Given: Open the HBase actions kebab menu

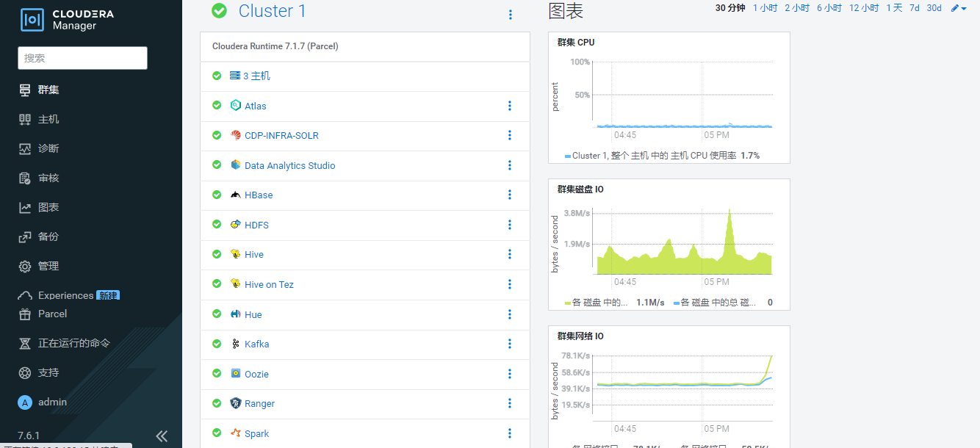Looking at the screenshot, I should pos(510,195).
